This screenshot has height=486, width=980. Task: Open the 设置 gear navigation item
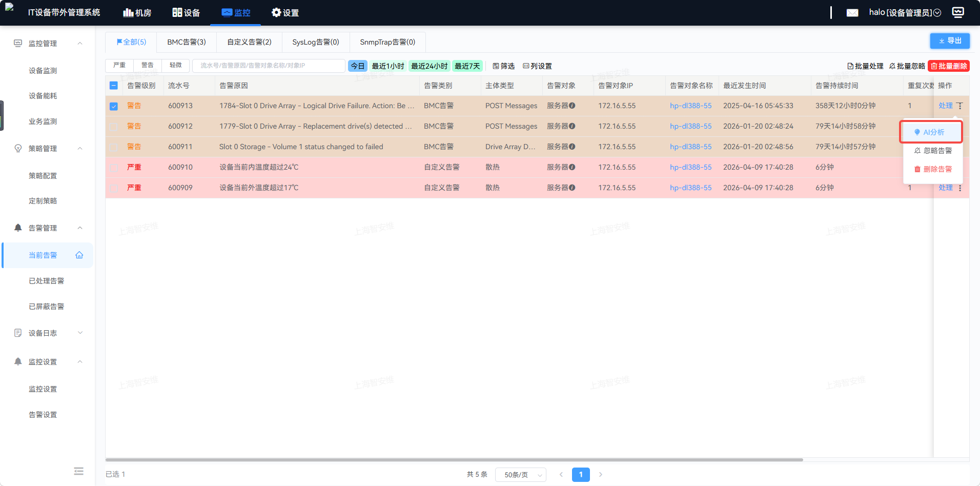coord(285,13)
